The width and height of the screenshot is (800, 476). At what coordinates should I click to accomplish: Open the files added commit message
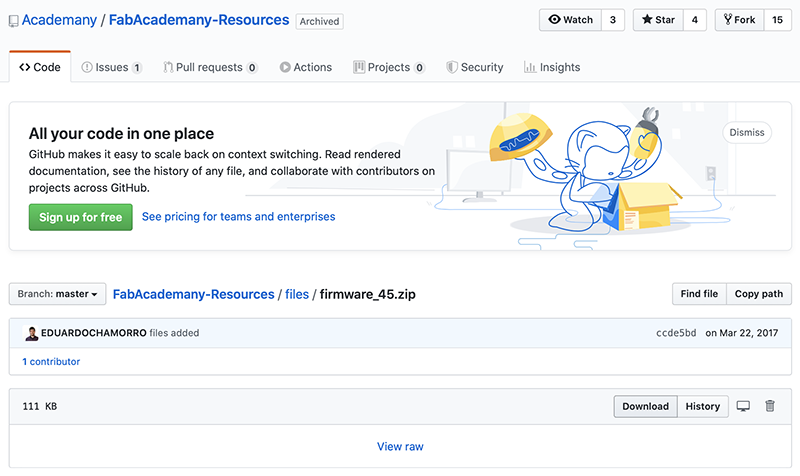click(x=174, y=333)
